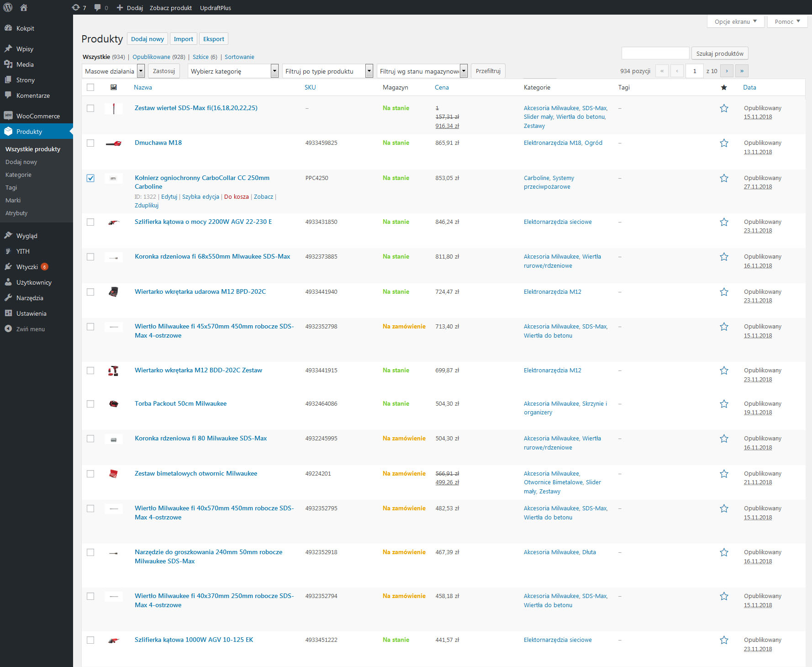Filter by the Szkice (6) link
812x667 pixels.
click(205, 57)
